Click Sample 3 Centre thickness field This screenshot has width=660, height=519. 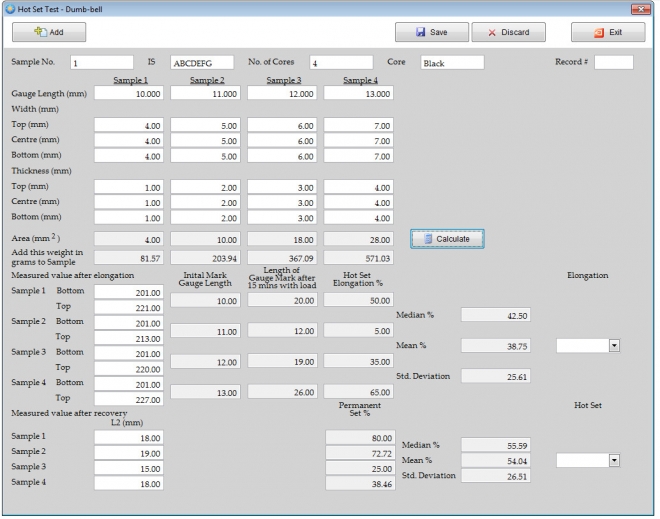click(282, 203)
